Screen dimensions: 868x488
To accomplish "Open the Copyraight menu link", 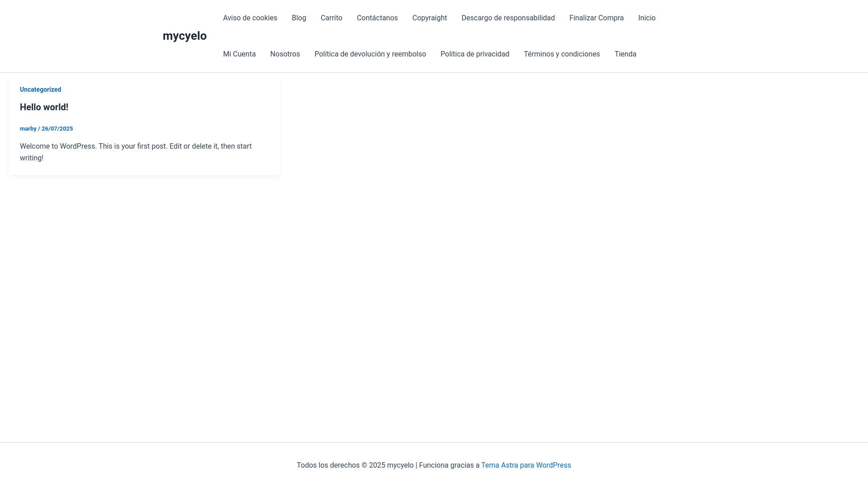I will point(429,18).
